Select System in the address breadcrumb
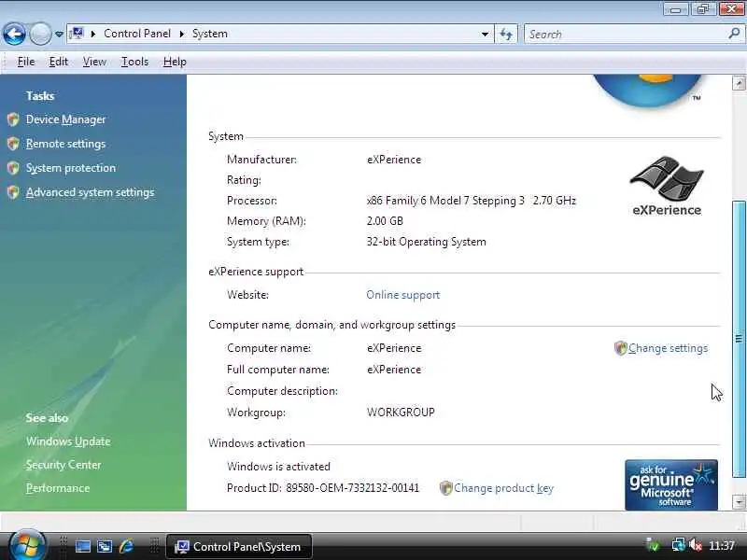This screenshot has width=747, height=560. coord(209,34)
